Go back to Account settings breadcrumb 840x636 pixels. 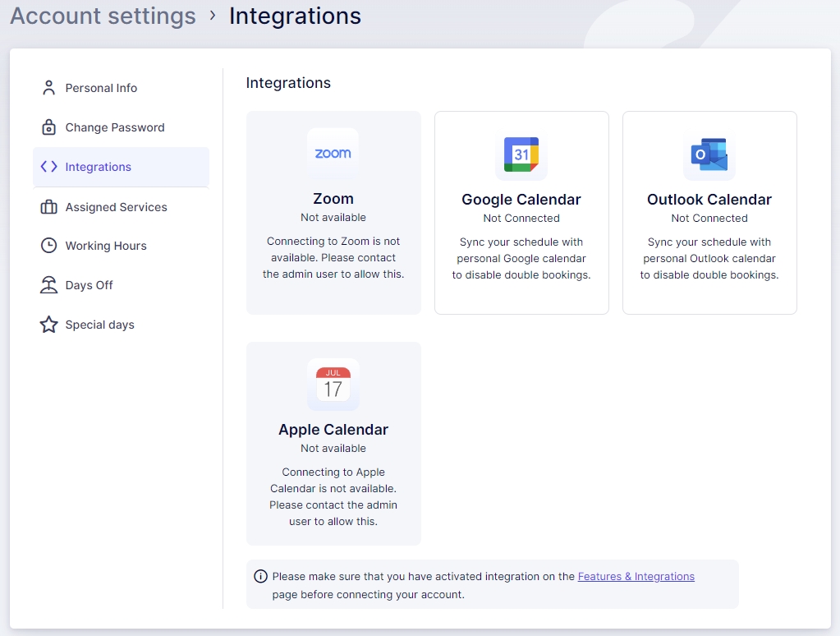[103, 16]
